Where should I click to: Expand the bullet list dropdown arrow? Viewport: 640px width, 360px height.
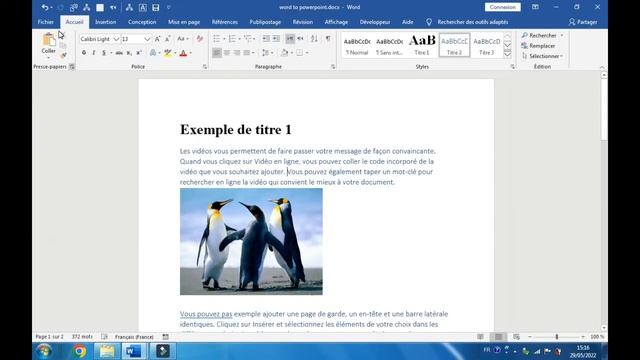[x=224, y=39]
